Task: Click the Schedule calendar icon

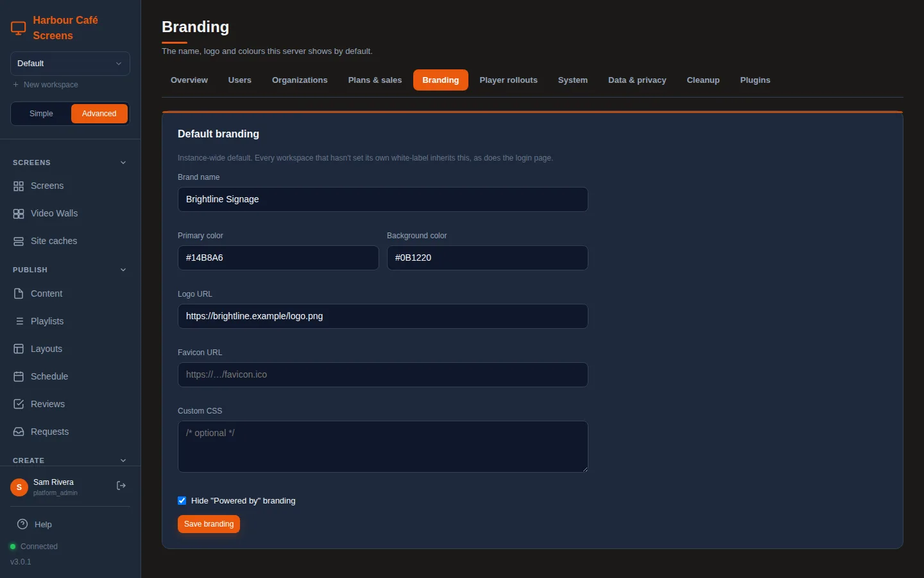Action: 19,376
